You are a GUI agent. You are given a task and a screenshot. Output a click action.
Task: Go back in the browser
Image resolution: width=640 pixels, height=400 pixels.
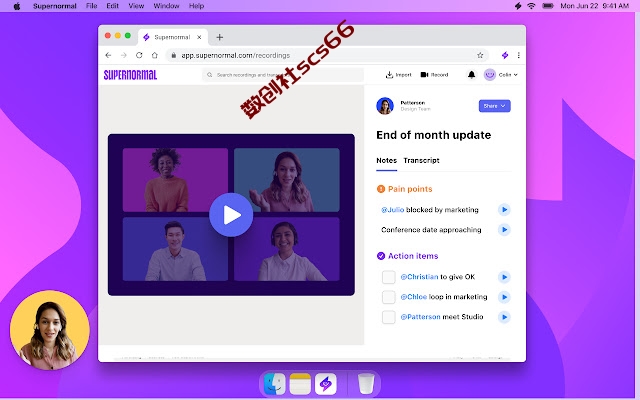pyautogui.click(x=108, y=55)
